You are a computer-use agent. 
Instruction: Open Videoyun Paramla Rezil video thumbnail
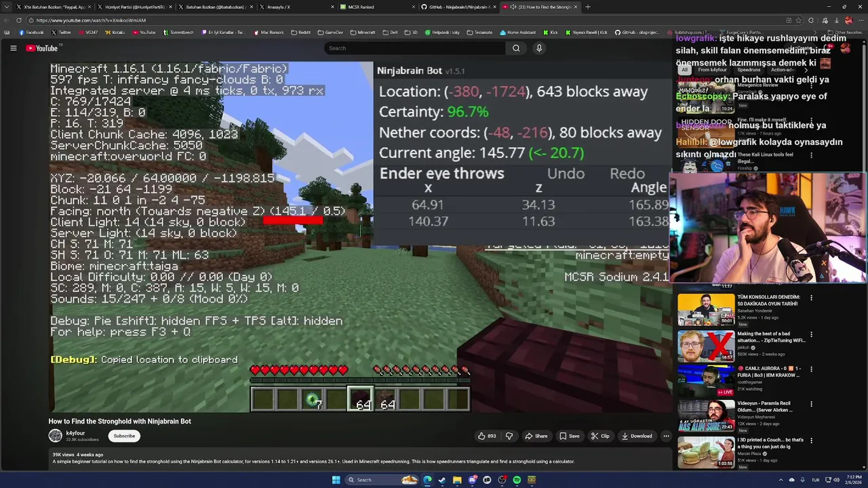705,416
